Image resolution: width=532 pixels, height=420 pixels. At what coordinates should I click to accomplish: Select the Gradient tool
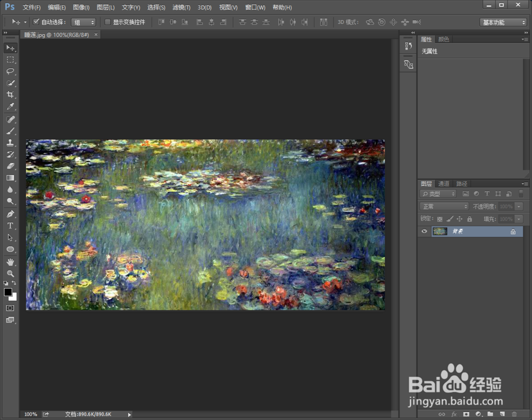coord(10,178)
